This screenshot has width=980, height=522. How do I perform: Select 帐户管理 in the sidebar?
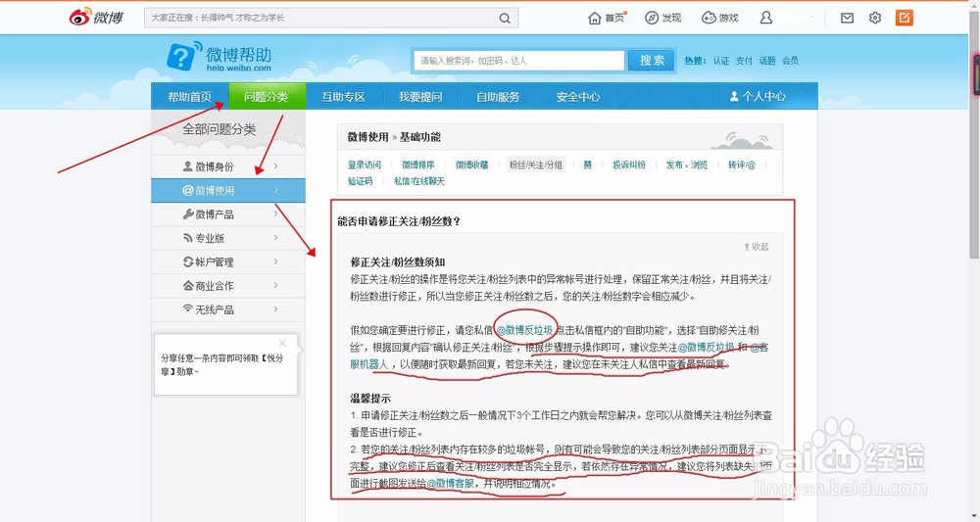click(x=228, y=261)
